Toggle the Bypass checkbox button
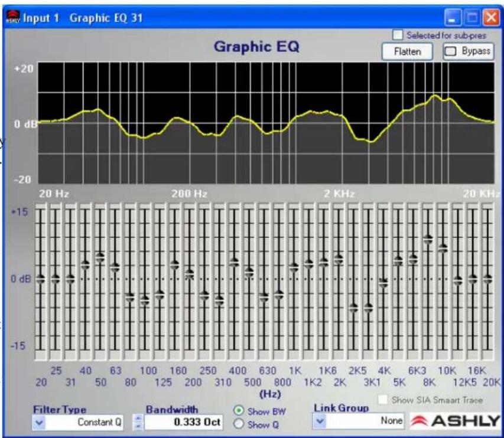The height and width of the screenshot is (438, 504). [468, 51]
